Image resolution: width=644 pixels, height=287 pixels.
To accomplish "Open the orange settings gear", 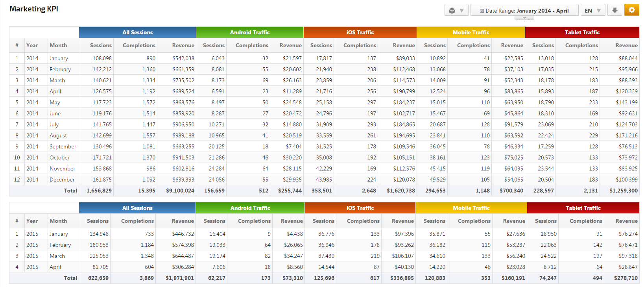I will [x=631, y=10].
